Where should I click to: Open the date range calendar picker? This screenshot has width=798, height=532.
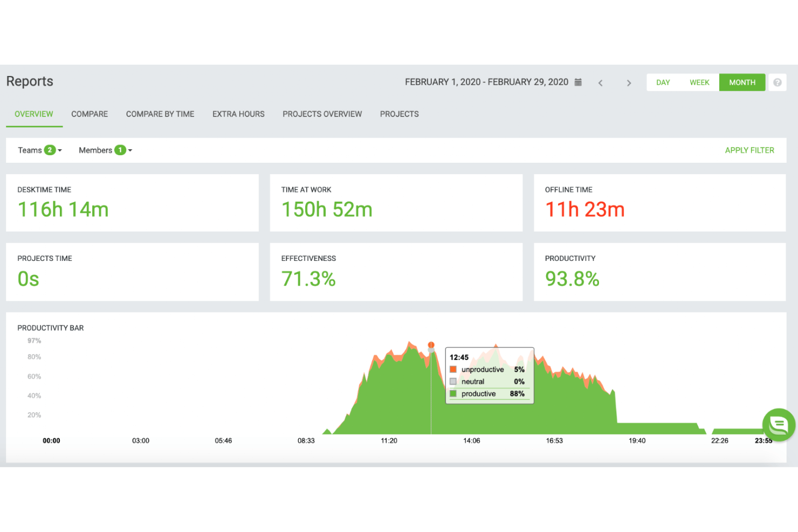pos(578,82)
